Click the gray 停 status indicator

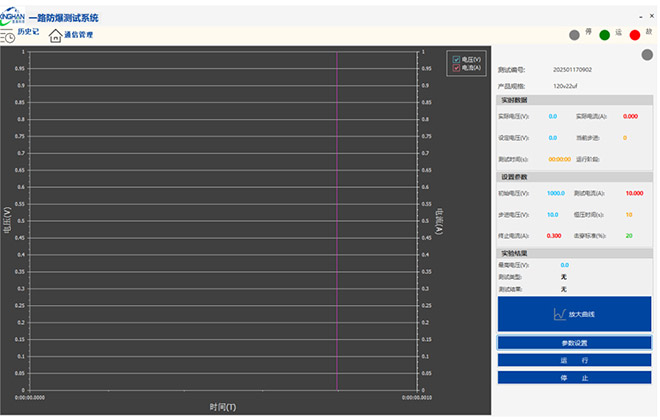click(574, 35)
